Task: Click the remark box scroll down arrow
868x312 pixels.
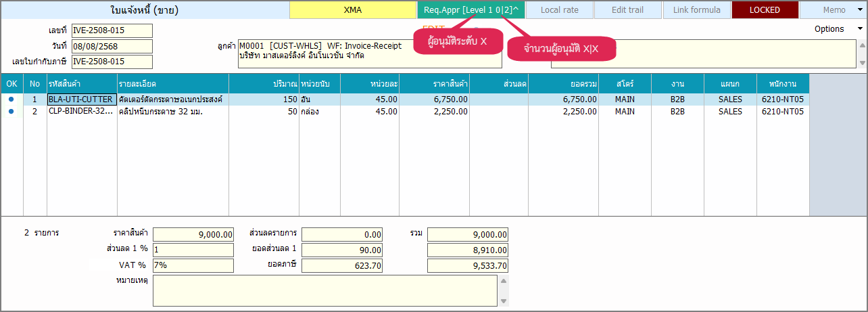Action: (x=502, y=300)
